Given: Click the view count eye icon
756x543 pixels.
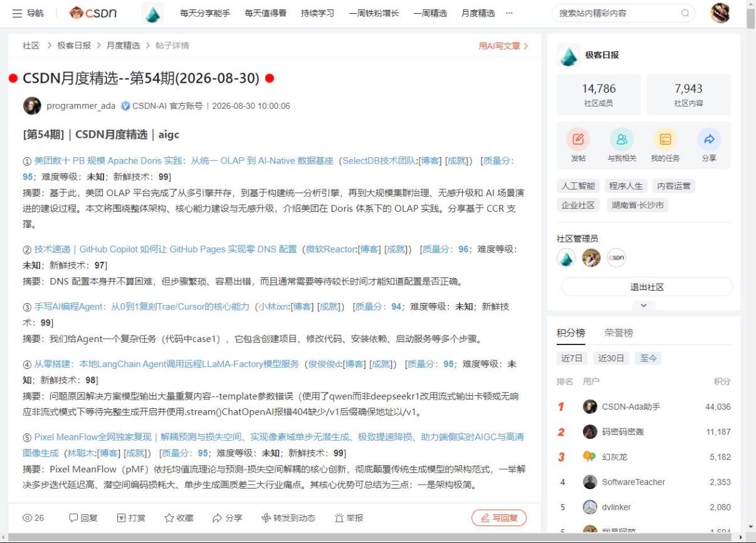Looking at the screenshot, I should click(x=28, y=518).
